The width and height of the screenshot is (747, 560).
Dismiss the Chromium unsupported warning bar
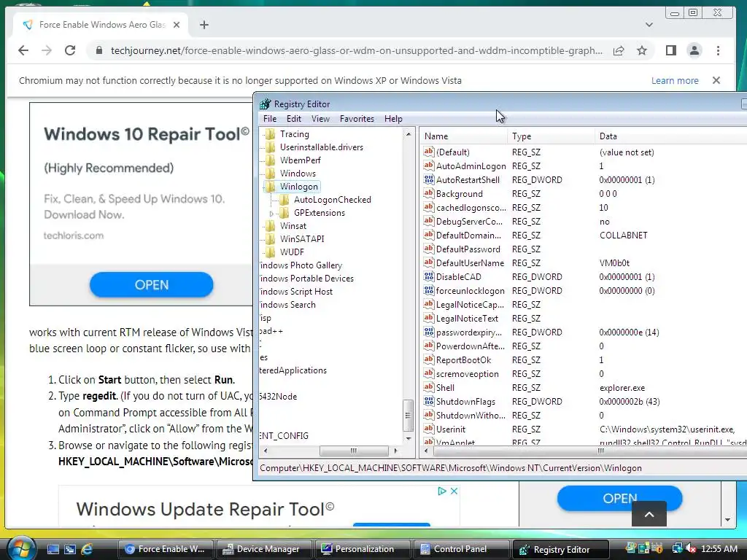tap(716, 80)
